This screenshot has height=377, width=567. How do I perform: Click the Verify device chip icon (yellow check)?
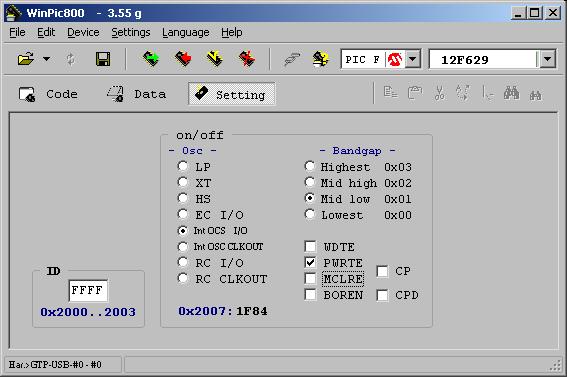[x=215, y=59]
